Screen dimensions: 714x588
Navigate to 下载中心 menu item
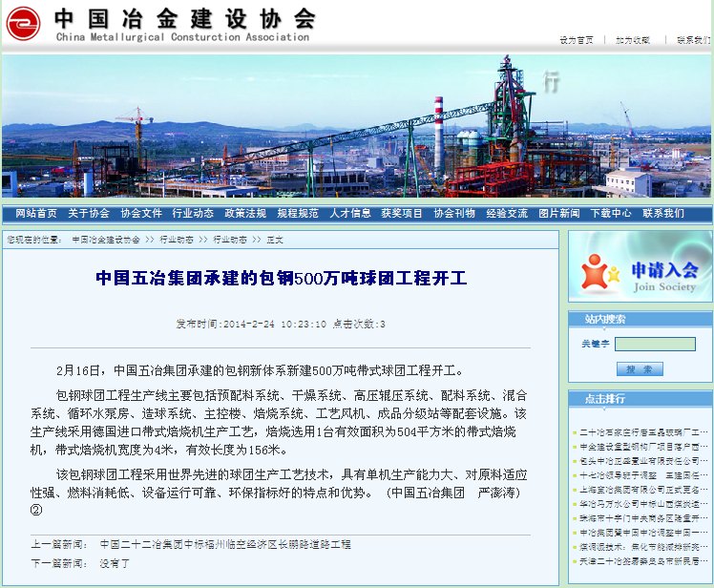pos(610,213)
